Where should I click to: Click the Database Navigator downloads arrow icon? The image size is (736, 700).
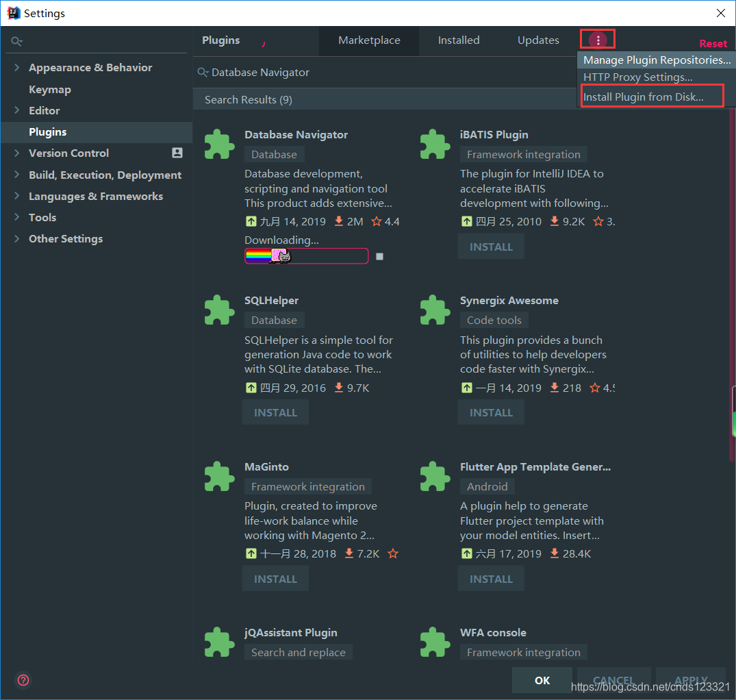tap(338, 222)
